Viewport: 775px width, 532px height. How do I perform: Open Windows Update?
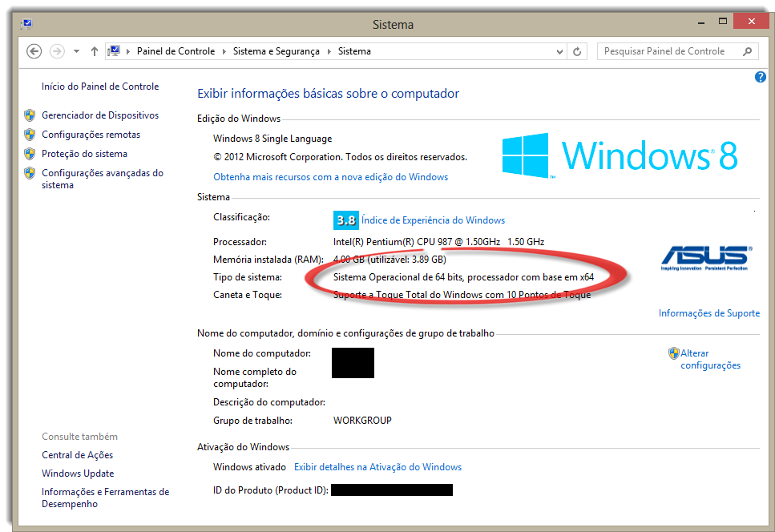tap(78, 474)
